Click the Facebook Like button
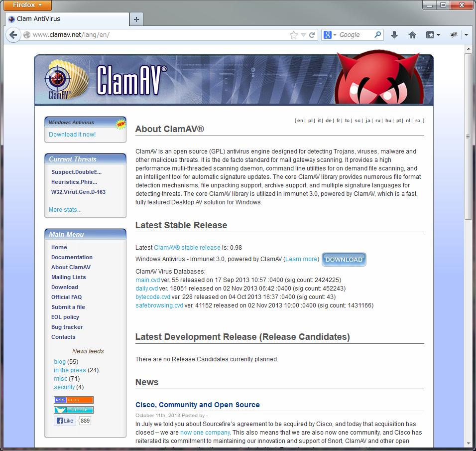Screen dimensions: 476x451 (65, 421)
